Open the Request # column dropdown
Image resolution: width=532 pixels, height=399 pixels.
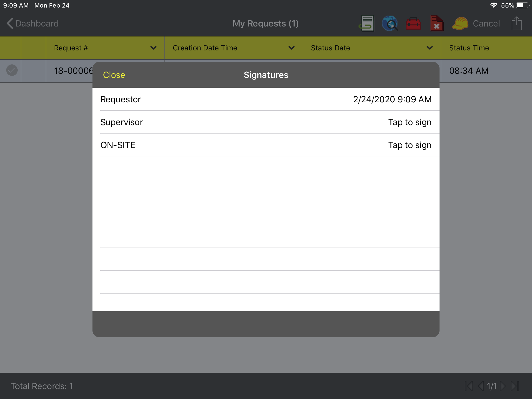tap(153, 48)
